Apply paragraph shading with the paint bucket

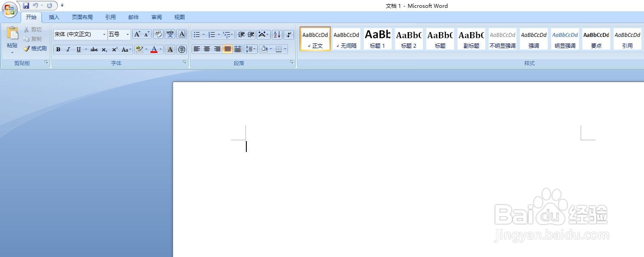[x=264, y=49]
